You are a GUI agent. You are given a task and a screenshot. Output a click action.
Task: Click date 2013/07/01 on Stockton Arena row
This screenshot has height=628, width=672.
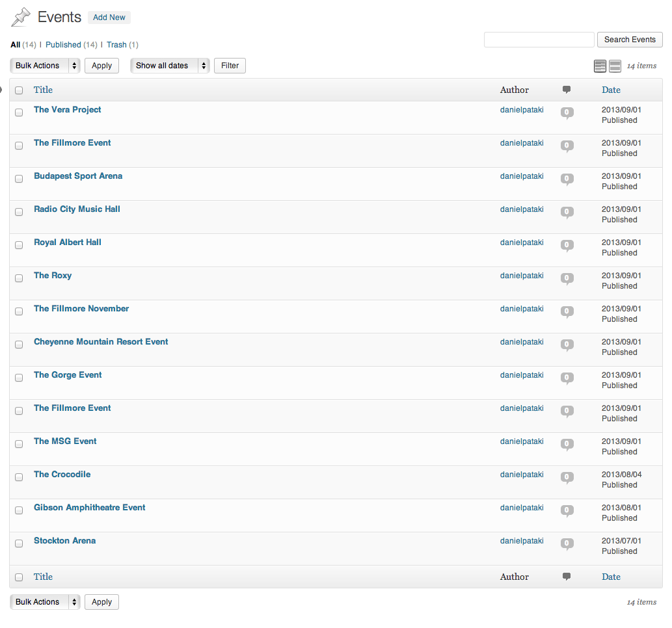tap(621, 541)
